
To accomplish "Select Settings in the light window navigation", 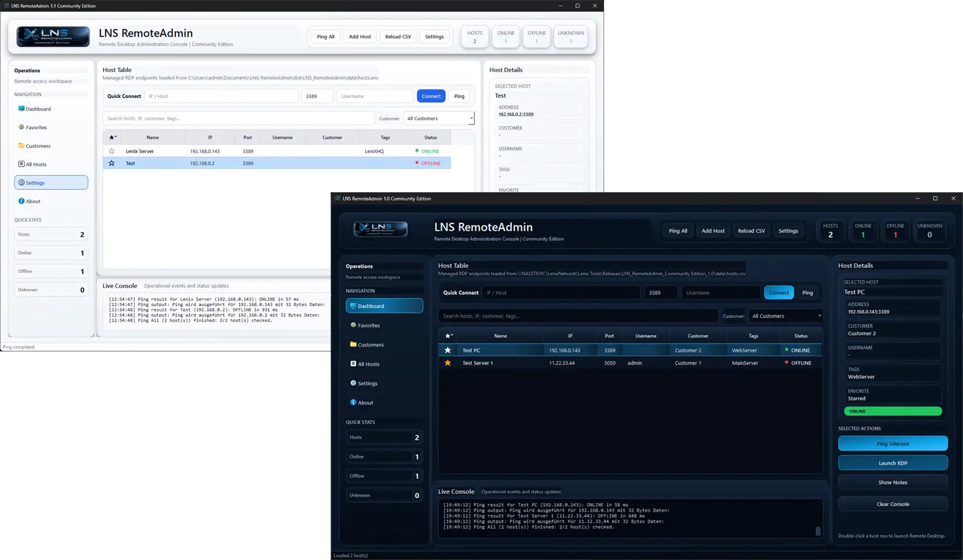I will click(x=51, y=183).
